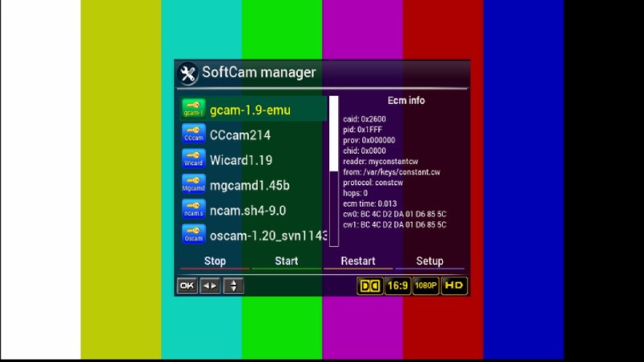
Task: Click the HD indicator badge
Action: click(x=454, y=286)
